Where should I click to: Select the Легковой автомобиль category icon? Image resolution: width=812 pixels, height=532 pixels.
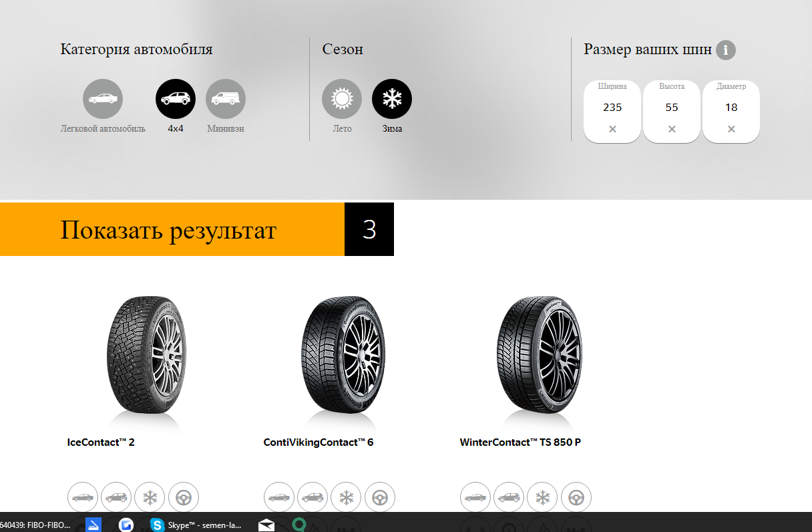click(103, 99)
